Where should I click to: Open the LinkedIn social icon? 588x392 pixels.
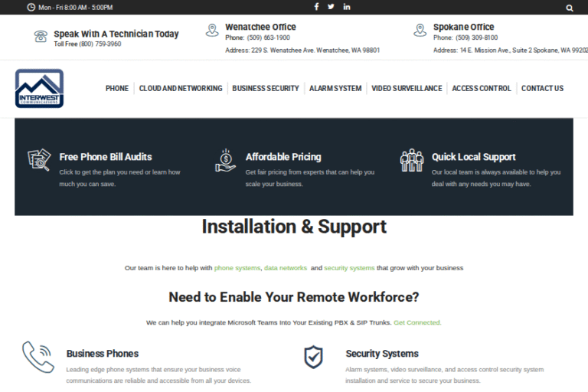click(347, 7)
